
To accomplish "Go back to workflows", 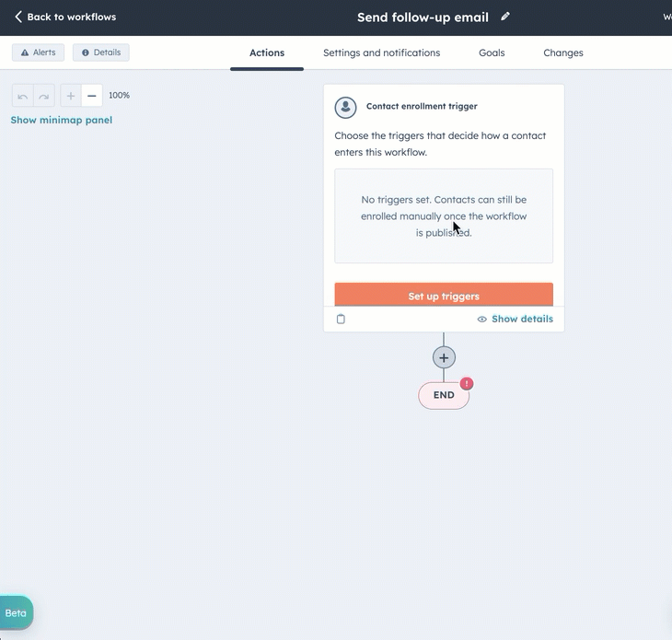I will (64, 17).
